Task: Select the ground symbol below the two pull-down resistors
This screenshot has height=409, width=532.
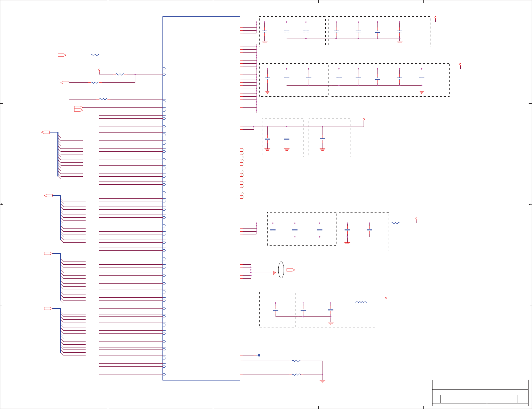Action: [323, 381]
